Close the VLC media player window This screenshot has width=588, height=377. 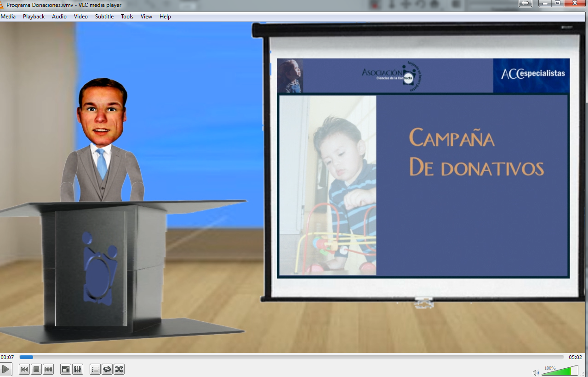click(x=575, y=3)
